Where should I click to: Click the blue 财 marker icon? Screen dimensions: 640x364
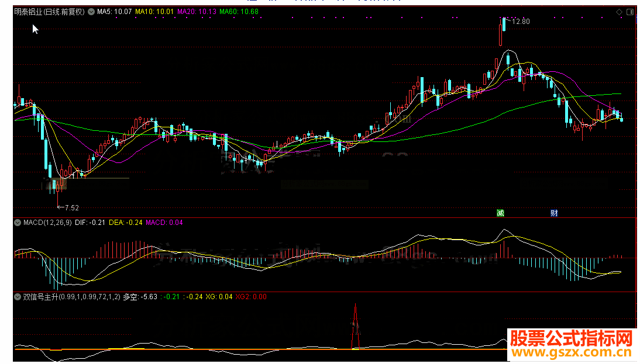click(x=554, y=213)
